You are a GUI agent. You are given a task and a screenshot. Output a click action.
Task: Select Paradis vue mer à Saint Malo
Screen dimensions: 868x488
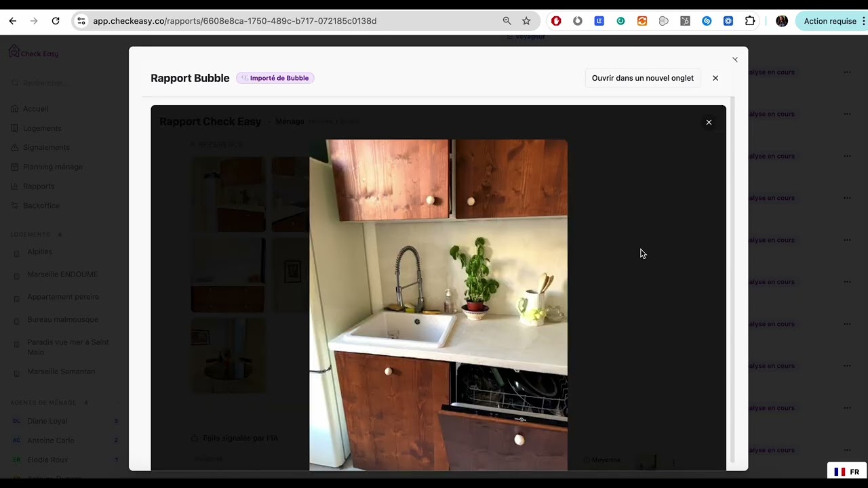pyautogui.click(x=68, y=347)
